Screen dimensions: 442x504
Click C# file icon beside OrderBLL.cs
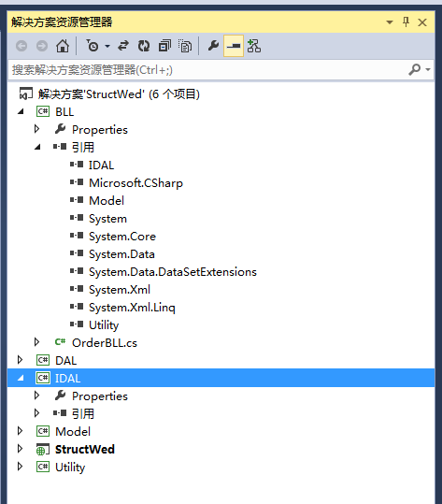[x=60, y=342]
